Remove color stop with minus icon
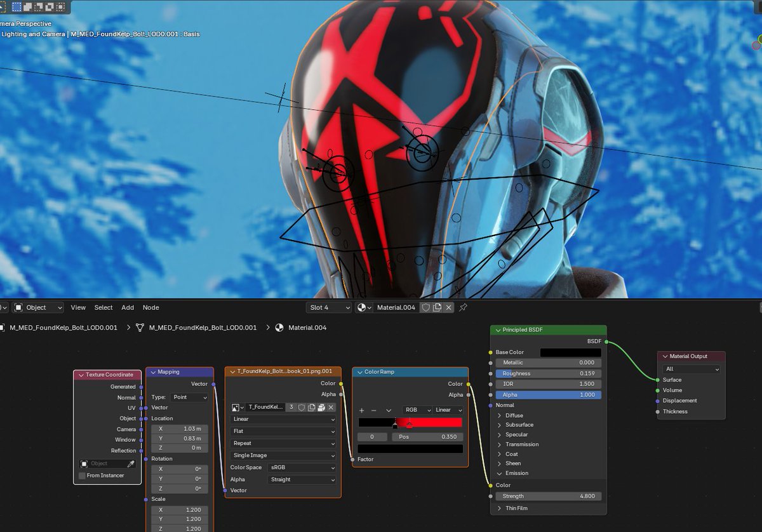 pyautogui.click(x=373, y=410)
